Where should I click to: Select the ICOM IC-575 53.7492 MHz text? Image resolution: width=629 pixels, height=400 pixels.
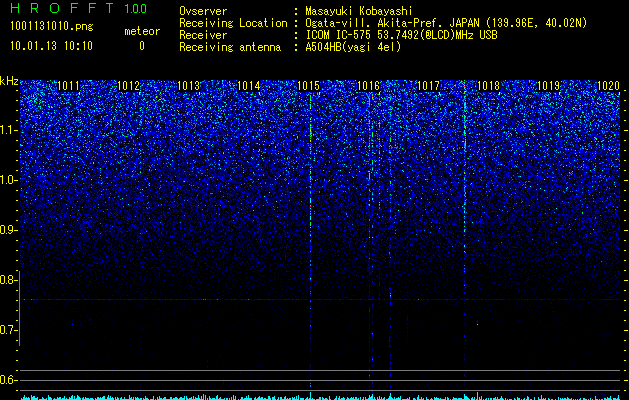coord(401,35)
